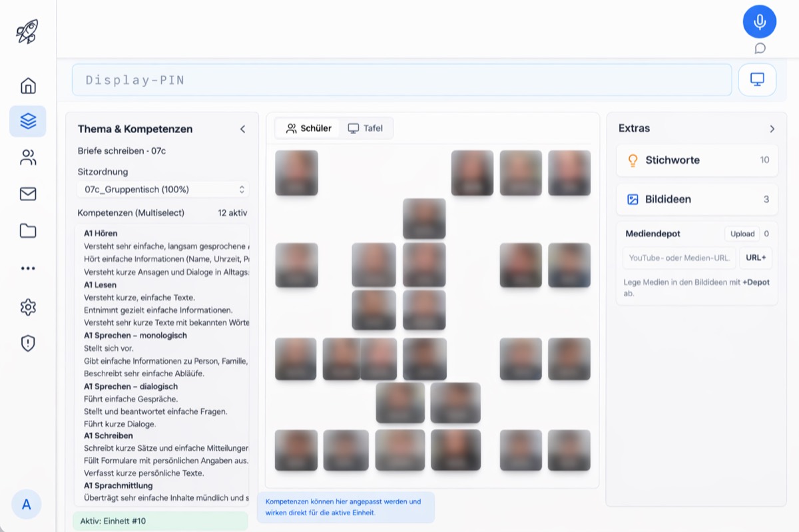799x532 pixels.
Task: Click the monitor display button beside PIN field
Action: (x=757, y=80)
